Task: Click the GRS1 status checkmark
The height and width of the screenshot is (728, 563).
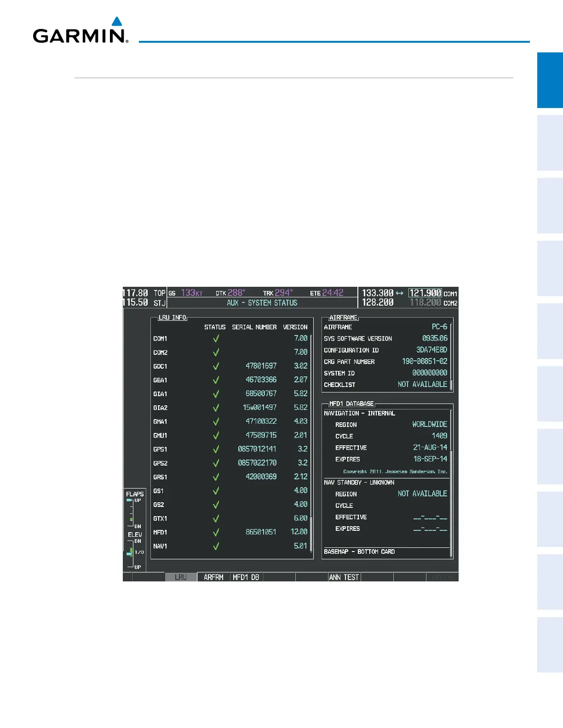Action: (x=216, y=477)
